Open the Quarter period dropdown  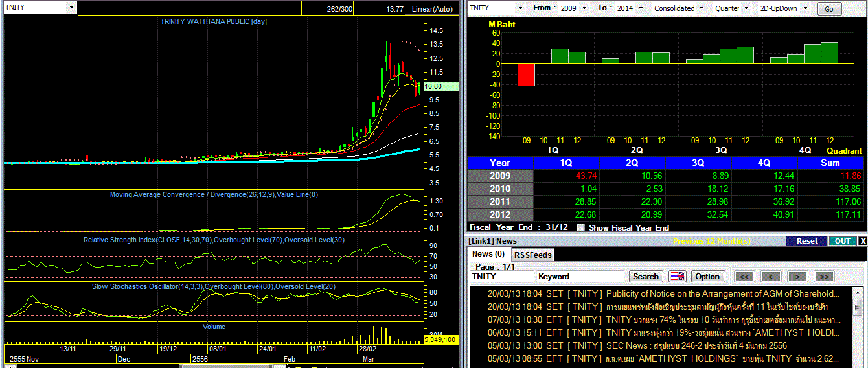[746, 8]
